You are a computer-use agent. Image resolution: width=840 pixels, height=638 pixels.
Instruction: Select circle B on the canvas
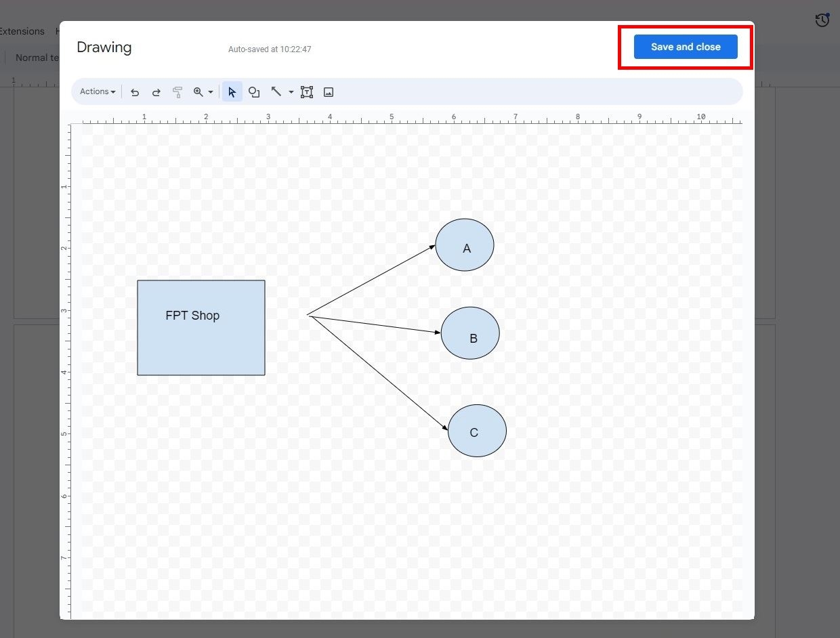click(470, 333)
